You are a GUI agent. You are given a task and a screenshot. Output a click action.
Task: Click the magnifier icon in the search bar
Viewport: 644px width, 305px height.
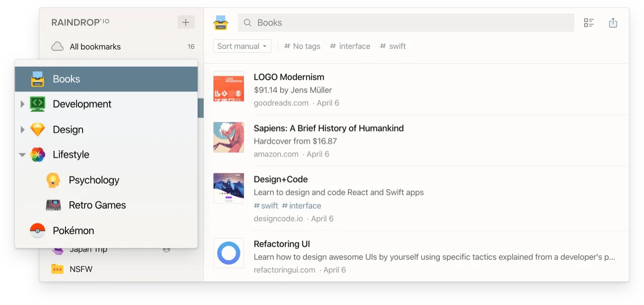247,23
